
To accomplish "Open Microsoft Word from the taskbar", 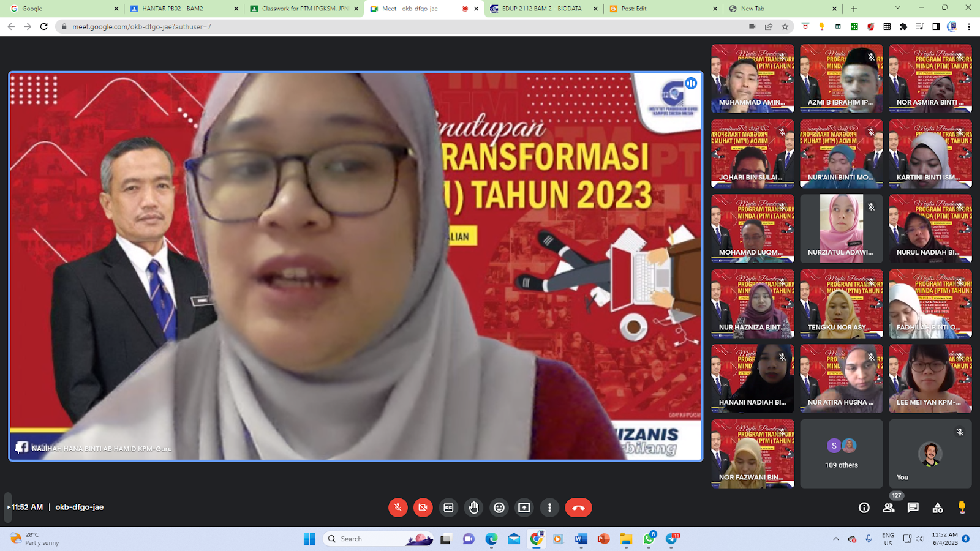I will (581, 539).
